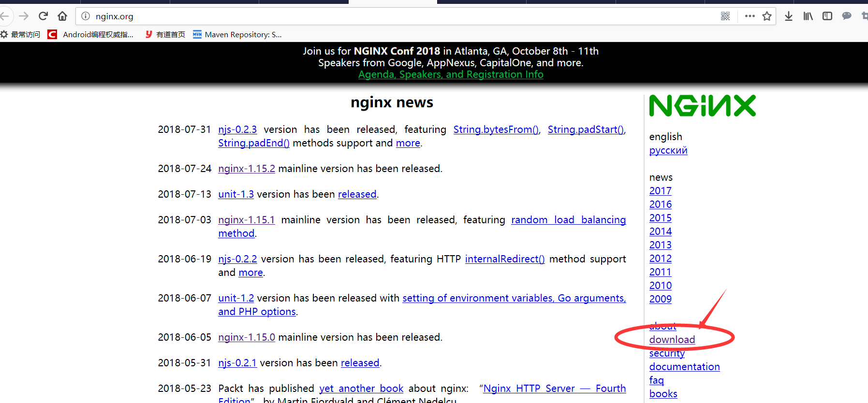Image resolution: width=868 pixels, height=403 pixels.
Task: Click the chat bubble toolbar icon
Action: 847,16
